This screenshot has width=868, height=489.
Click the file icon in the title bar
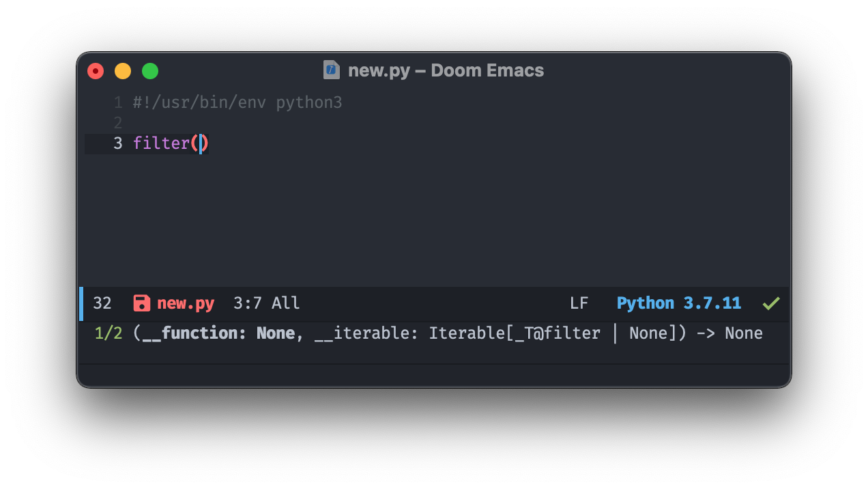coord(332,70)
